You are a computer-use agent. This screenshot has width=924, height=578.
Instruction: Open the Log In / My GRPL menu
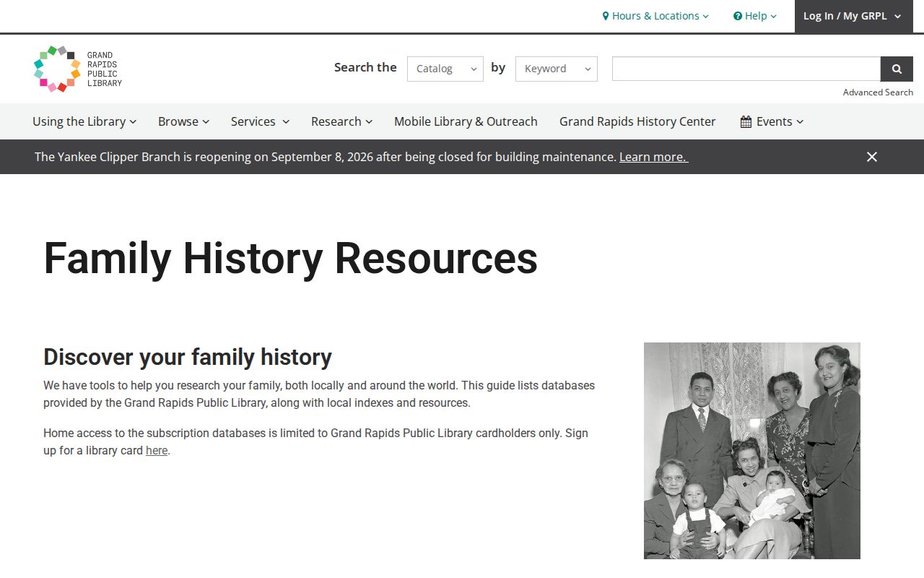pos(853,16)
